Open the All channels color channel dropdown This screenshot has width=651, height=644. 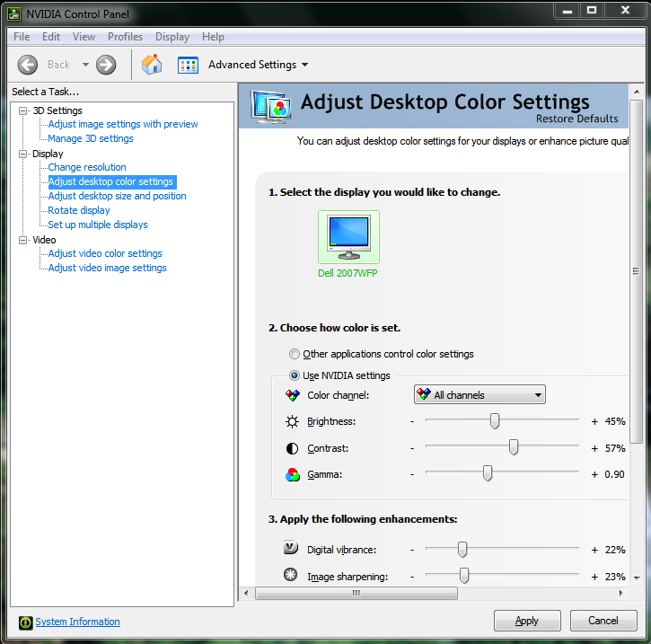[480, 394]
